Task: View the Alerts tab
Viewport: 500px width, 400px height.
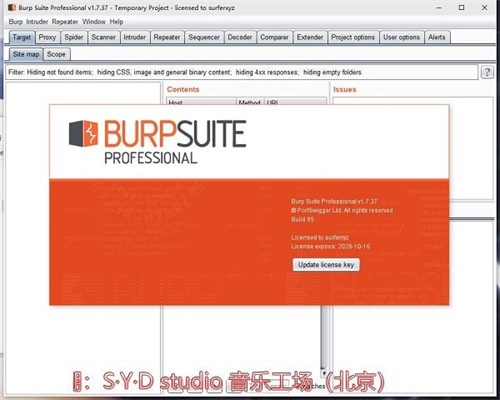Action: pyautogui.click(x=437, y=37)
